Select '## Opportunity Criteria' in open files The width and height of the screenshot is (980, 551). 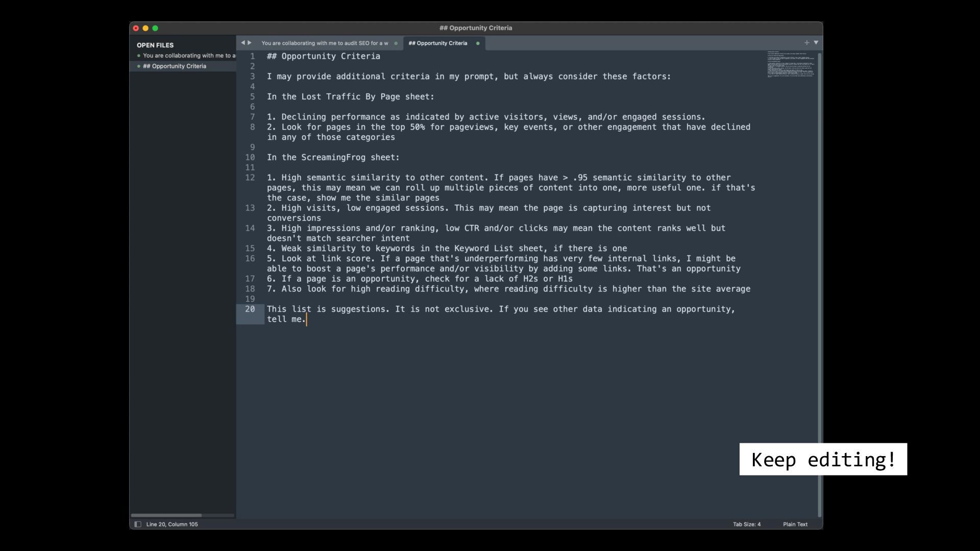(175, 66)
